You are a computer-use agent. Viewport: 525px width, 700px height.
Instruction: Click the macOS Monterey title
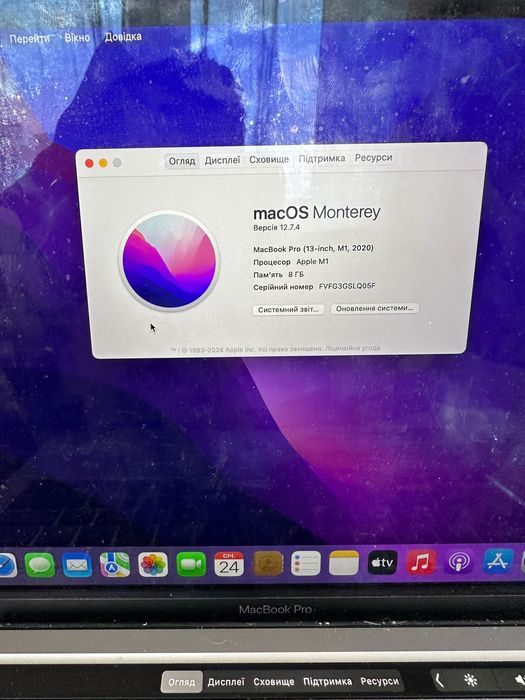317,212
